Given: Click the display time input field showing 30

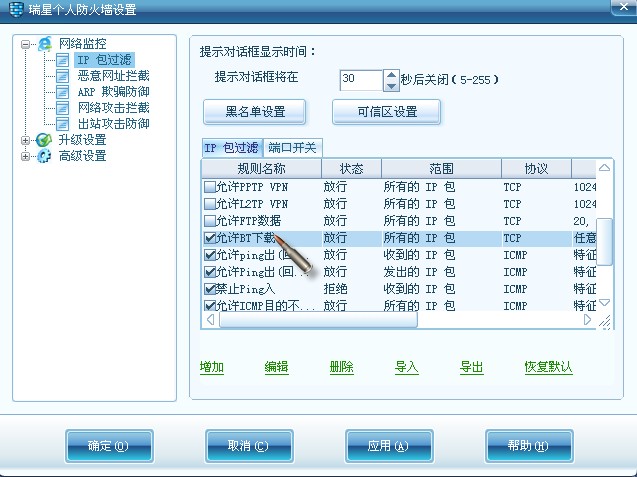Looking at the screenshot, I should tap(361, 80).
